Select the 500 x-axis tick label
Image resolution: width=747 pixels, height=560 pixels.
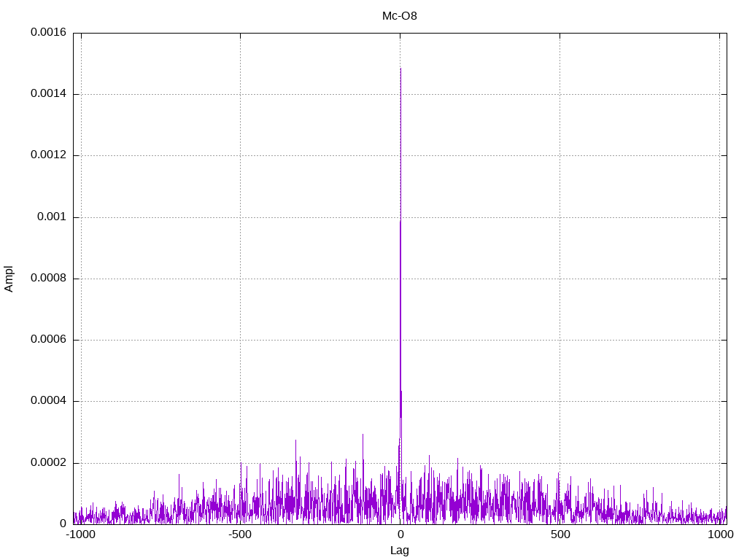tap(560, 534)
